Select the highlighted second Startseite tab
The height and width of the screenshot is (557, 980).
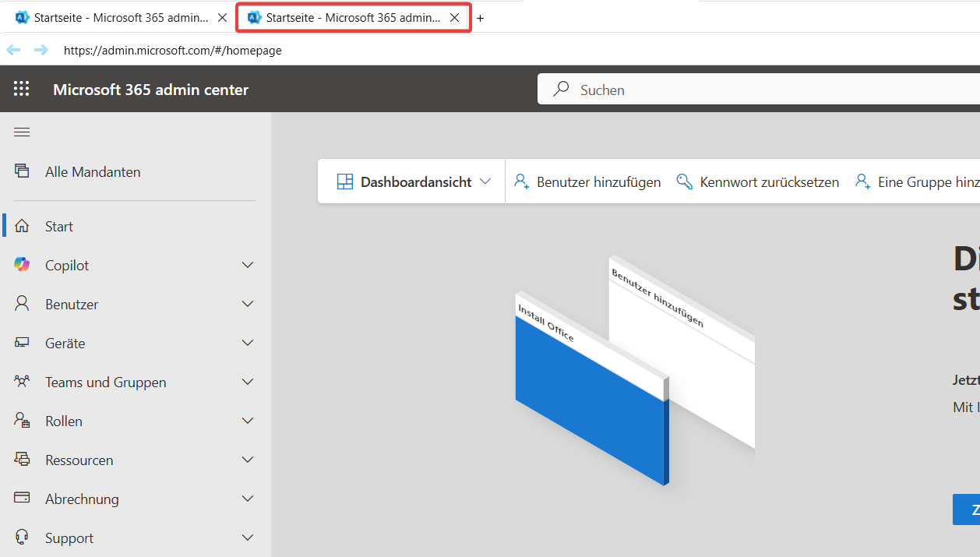354,18
